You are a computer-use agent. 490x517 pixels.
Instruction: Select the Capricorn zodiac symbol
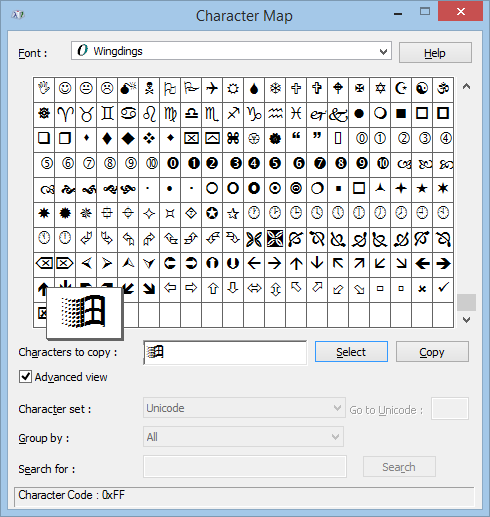[254, 114]
